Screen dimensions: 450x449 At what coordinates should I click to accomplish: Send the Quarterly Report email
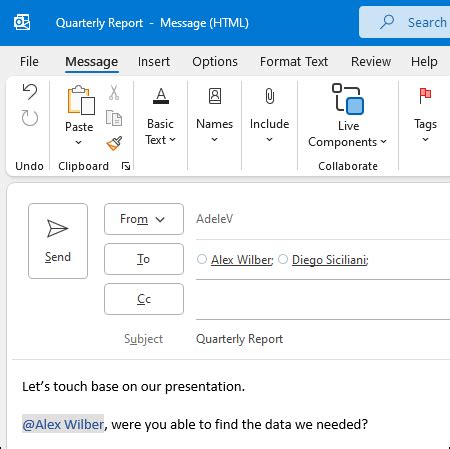[58, 241]
